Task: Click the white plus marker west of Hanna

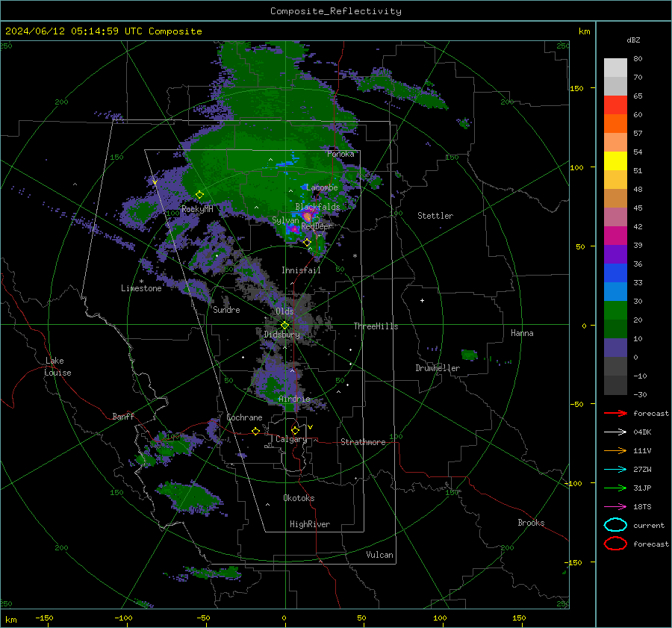Action: tap(422, 301)
